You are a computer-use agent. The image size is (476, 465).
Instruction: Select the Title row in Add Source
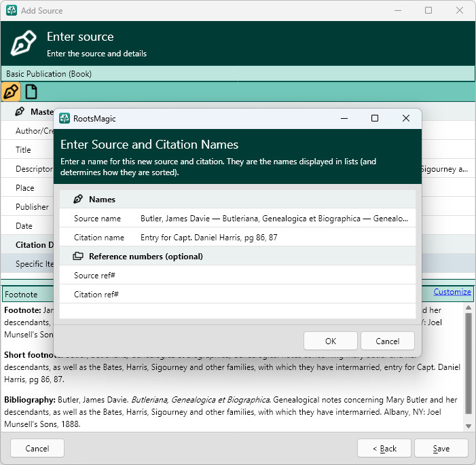(x=27, y=149)
